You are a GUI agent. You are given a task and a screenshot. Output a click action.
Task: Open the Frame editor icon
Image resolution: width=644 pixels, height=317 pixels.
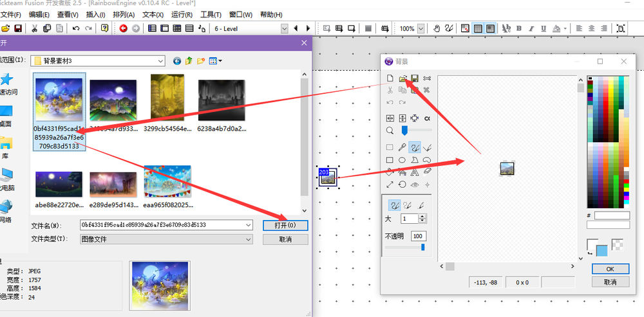164,28
